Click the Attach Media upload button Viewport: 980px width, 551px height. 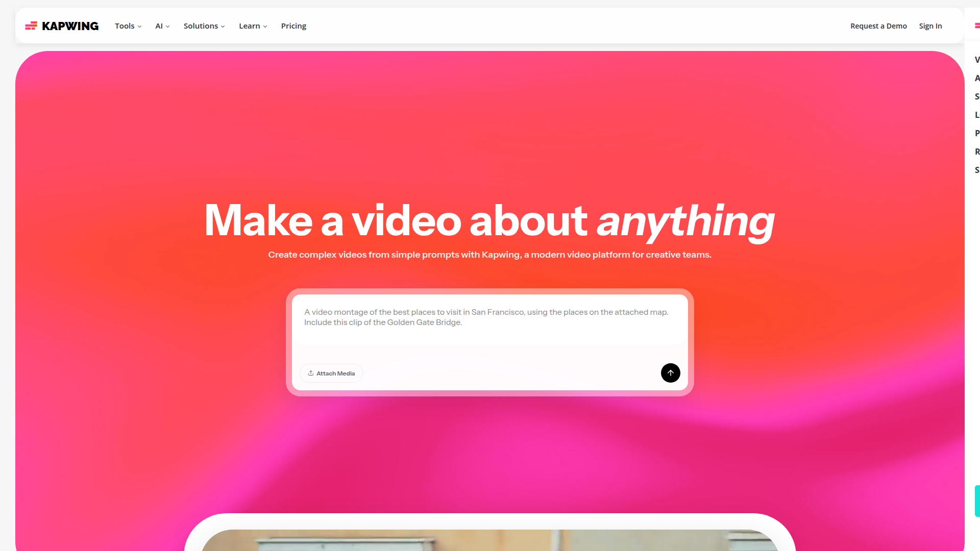click(331, 373)
